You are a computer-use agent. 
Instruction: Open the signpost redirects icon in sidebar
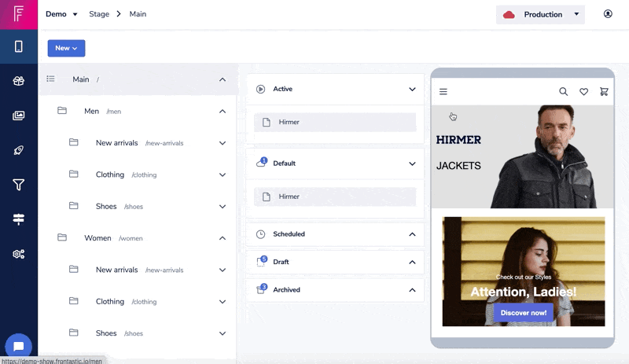point(18,219)
